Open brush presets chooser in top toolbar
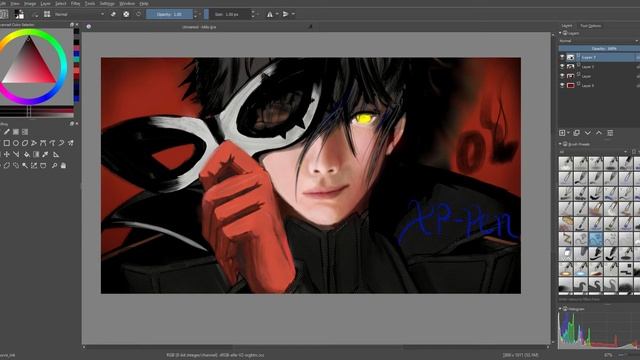The image size is (640, 360). [47, 14]
